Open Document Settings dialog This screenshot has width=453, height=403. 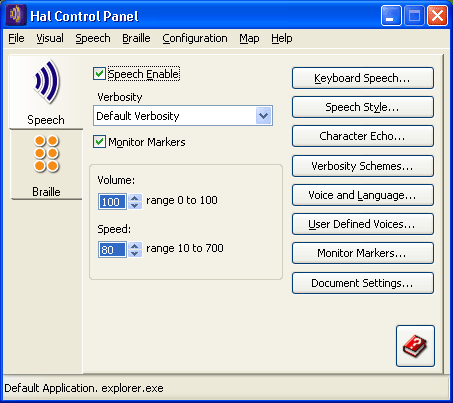(363, 283)
